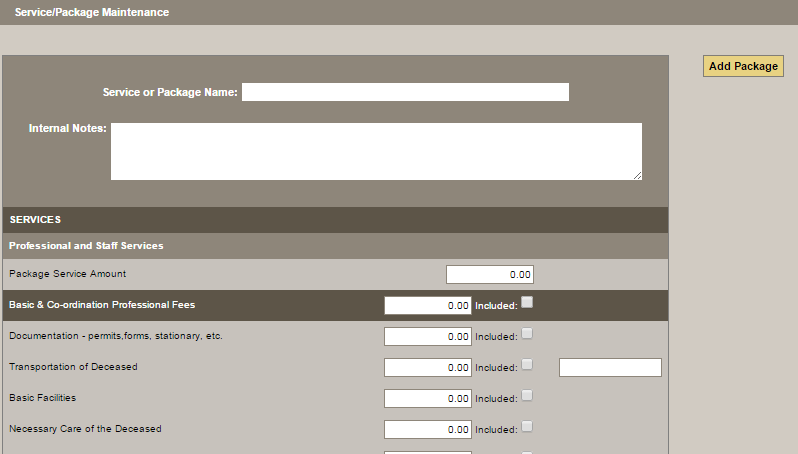Viewport: 798px width, 454px height.
Task: Edit Necessary Care of the Deceased amount
Action: coord(428,430)
